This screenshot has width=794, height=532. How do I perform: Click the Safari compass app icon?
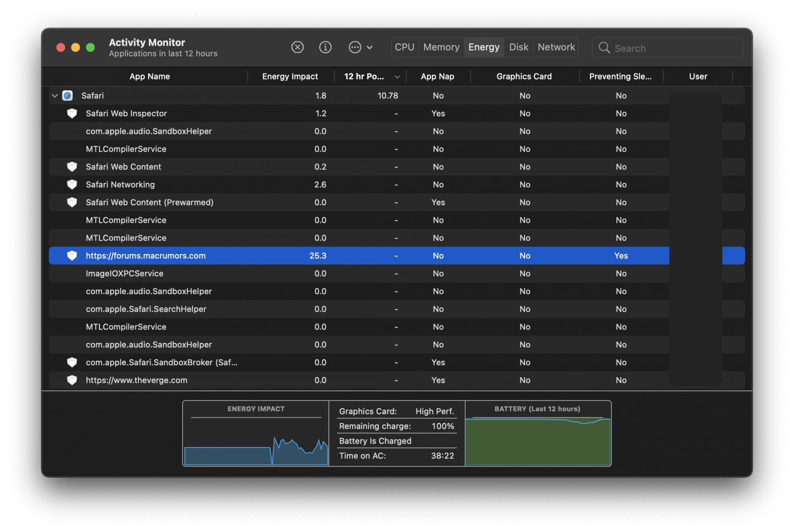coord(67,96)
